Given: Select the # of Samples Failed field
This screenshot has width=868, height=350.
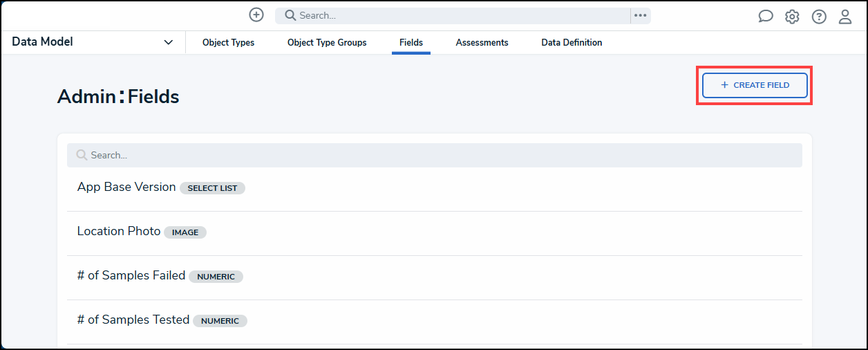Looking at the screenshot, I should (131, 276).
